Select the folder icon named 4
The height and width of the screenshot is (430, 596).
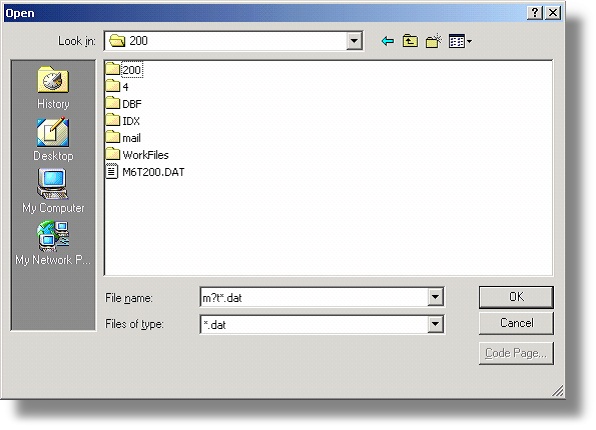(113, 86)
